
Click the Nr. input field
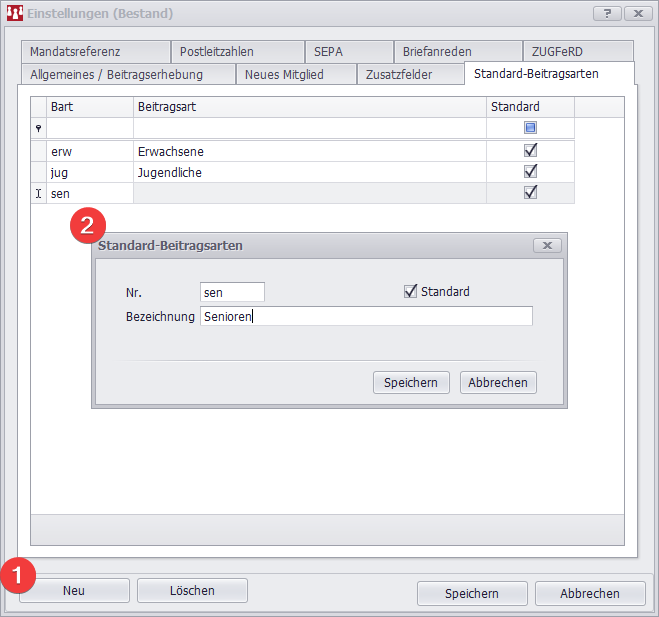tap(232, 291)
